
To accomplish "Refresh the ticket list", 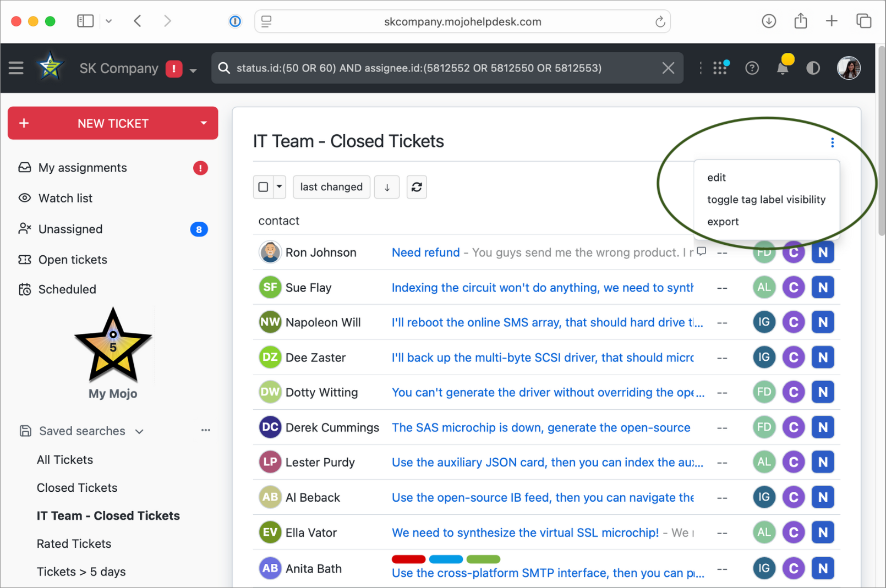I will pos(417,187).
